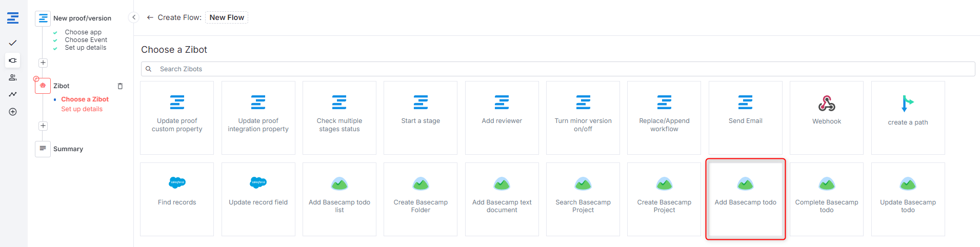
Task: Open the analytics chart icon in sidebar
Action: click(x=13, y=94)
